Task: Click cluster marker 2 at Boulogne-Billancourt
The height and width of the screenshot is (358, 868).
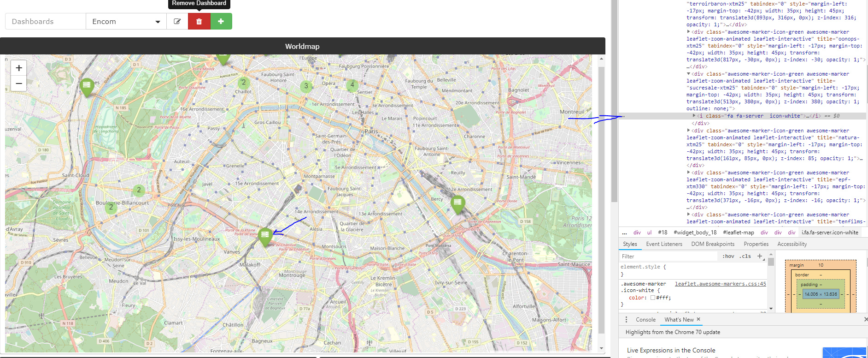Action: [111, 207]
